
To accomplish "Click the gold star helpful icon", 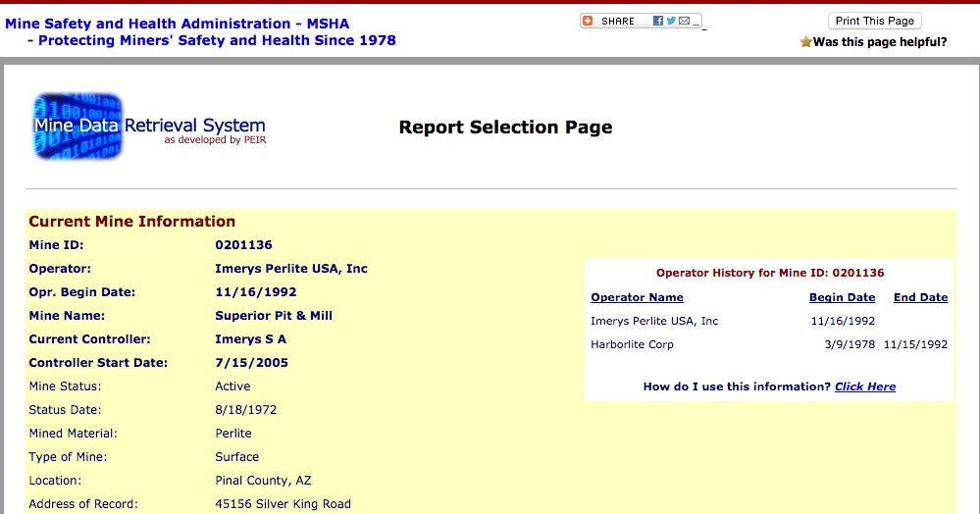I will pyautogui.click(x=805, y=42).
